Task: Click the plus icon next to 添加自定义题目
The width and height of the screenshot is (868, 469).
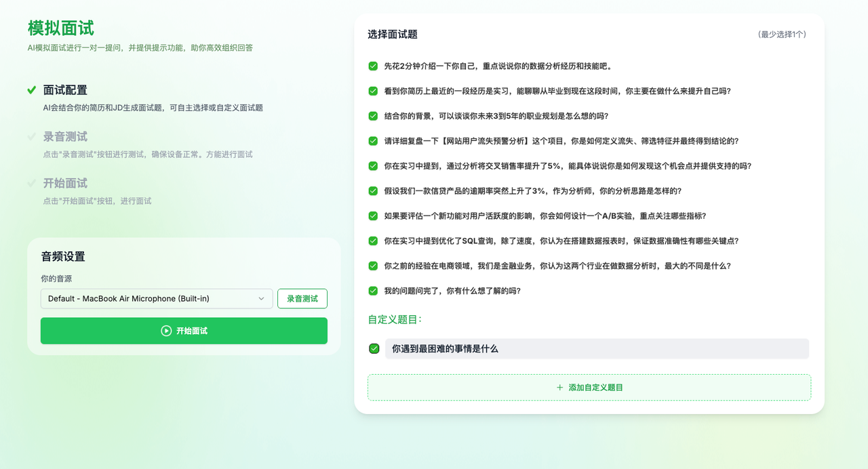Action: 559,387
